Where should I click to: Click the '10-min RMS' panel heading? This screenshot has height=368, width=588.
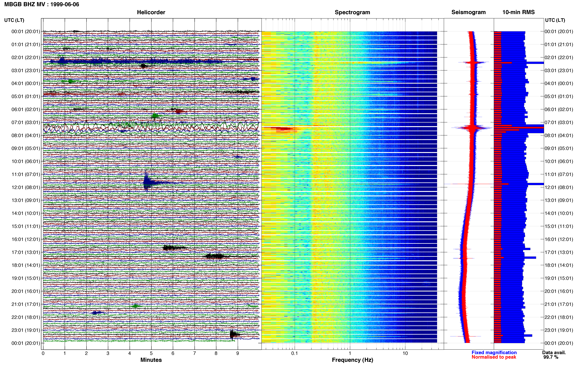coord(518,12)
